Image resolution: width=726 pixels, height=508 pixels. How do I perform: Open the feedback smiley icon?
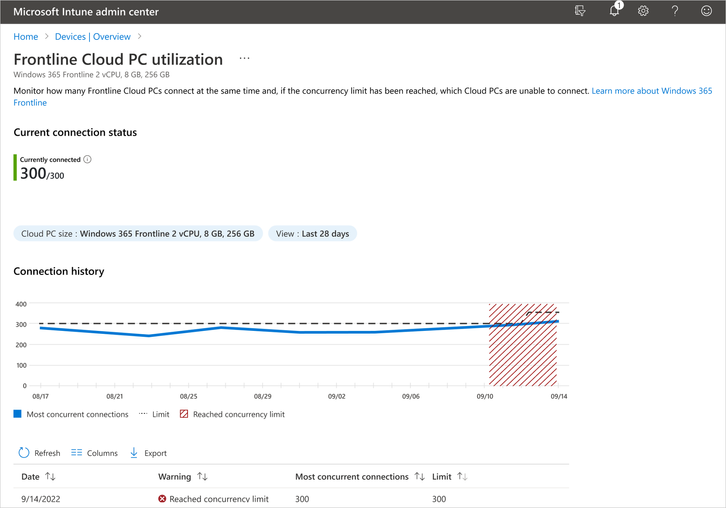706,11
